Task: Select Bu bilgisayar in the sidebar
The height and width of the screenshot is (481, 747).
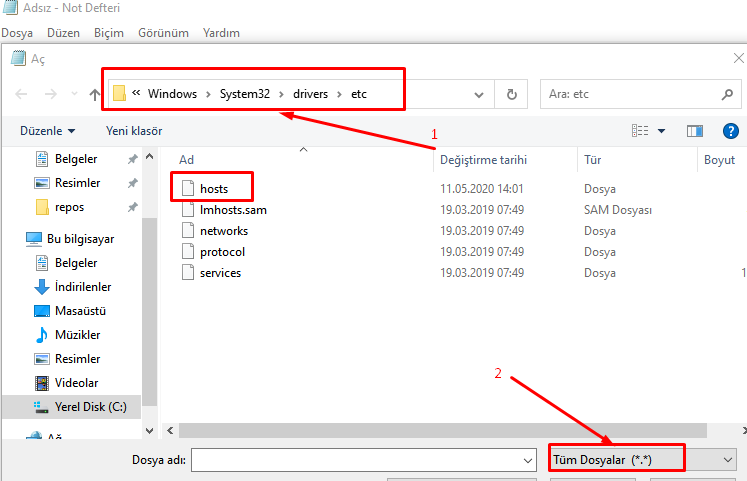Action: tap(81, 239)
